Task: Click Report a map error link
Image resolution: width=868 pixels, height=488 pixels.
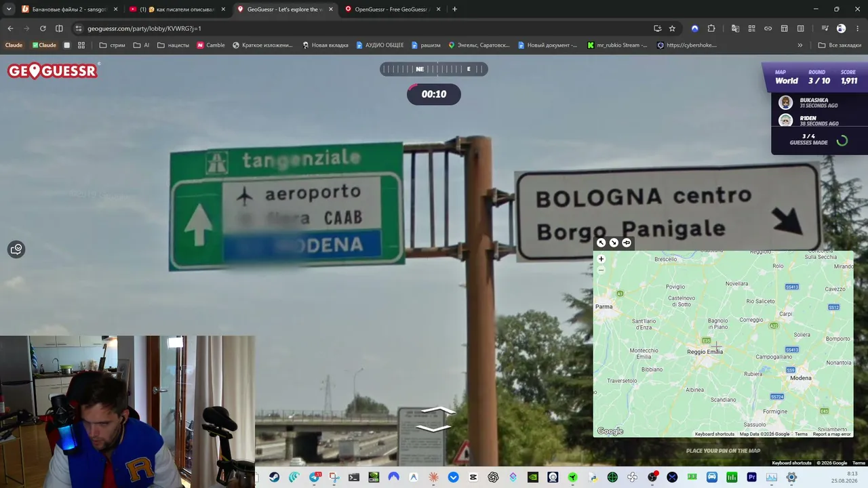Action: (x=831, y=434)
